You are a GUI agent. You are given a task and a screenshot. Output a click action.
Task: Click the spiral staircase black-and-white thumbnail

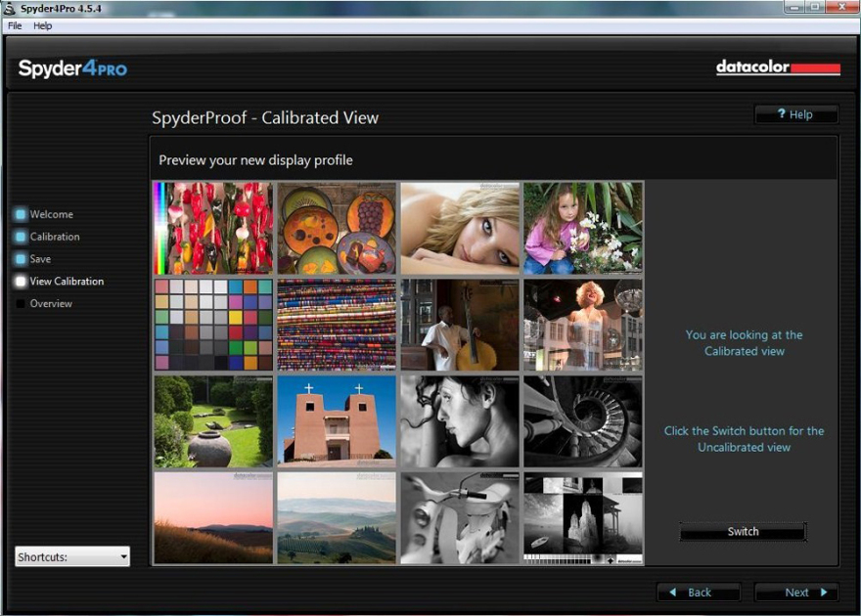point(583,421)
